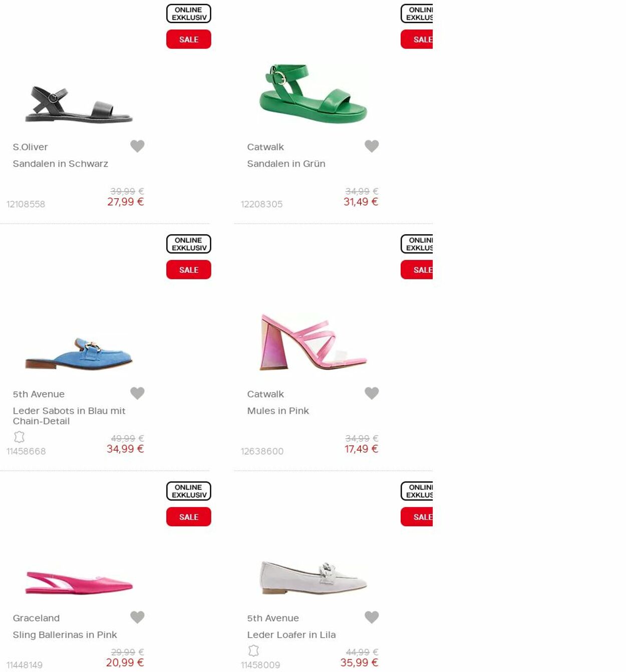This screenshot has width=626, height=672.
Task: Select the sale price 27,99 € on black sandals
Action: pos(125,202)
